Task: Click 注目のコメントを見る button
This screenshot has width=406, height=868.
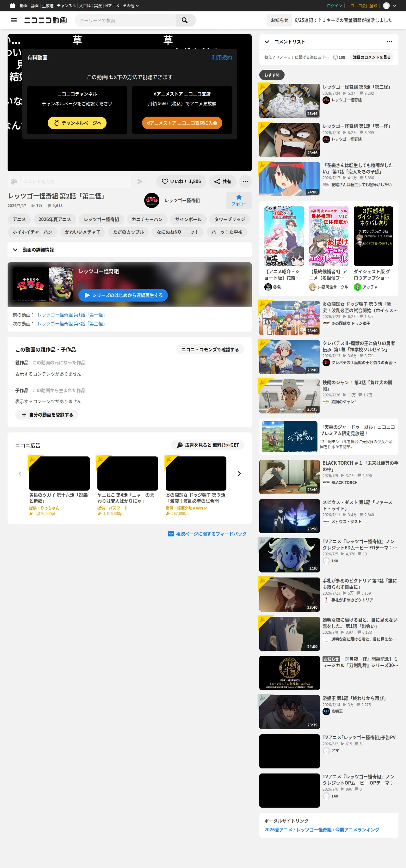Action: click(371, 57)
